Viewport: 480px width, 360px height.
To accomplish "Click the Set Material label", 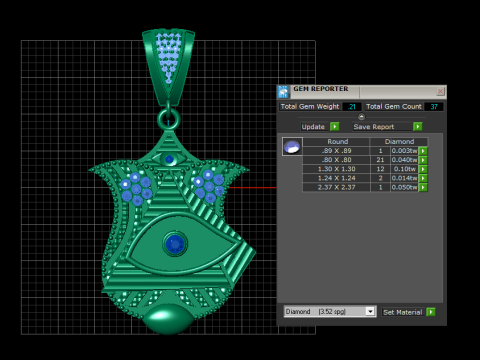I will [x=402, y=312].
